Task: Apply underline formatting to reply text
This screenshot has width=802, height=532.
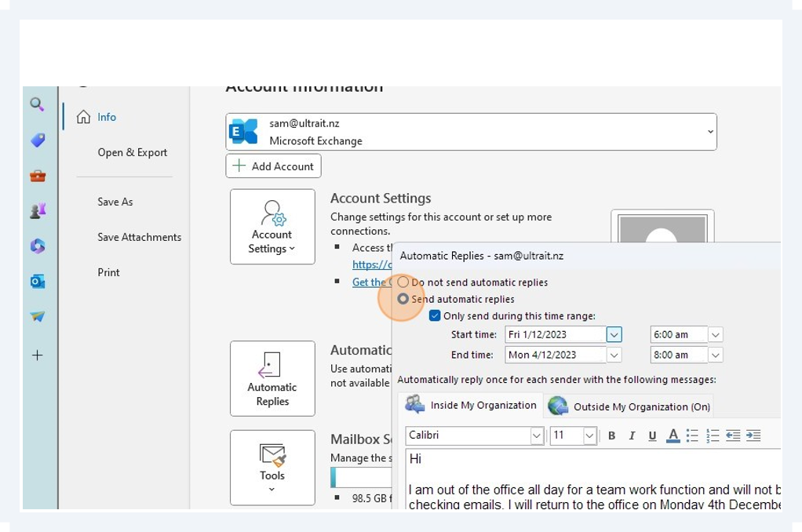Action: [652, 435]
